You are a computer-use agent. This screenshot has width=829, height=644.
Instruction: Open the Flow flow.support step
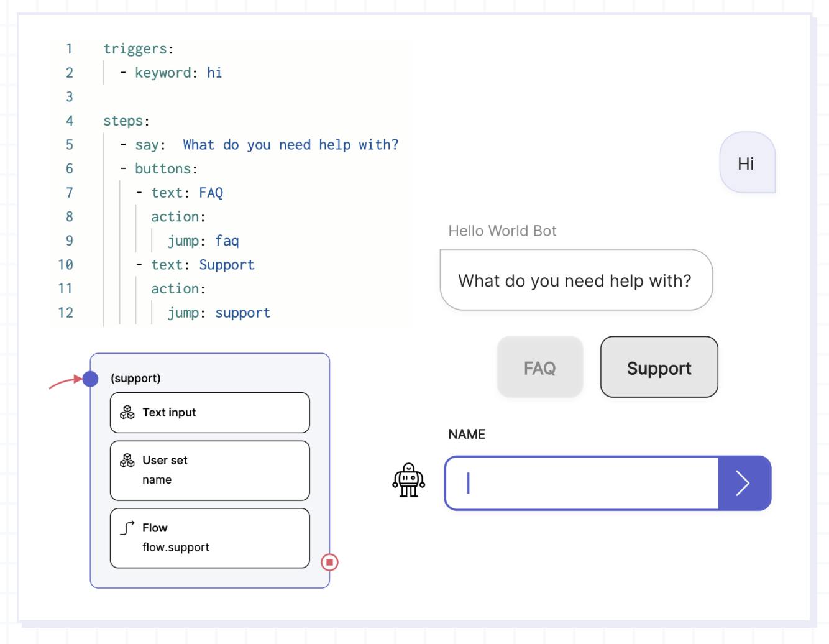(210, 538)
